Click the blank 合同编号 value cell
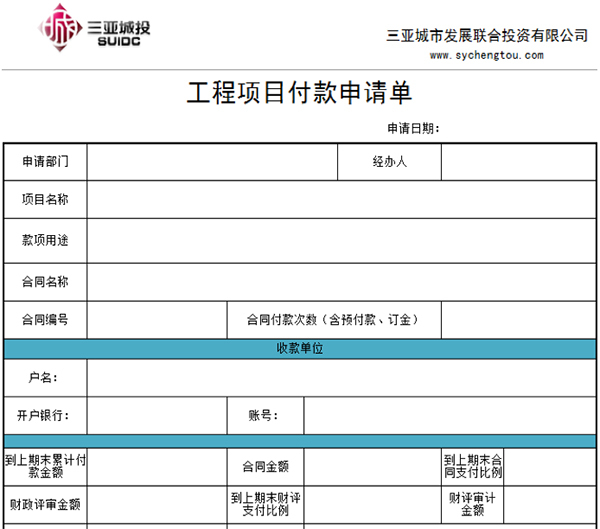600x529 pixels. [157, 320]
